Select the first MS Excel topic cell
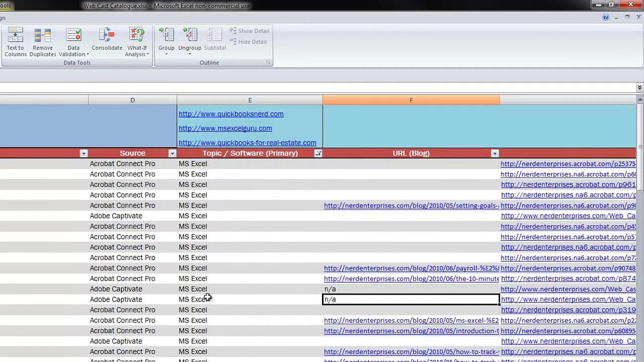Image resolution: width=644 pixels, height=362 pixels. click(250, 164)
